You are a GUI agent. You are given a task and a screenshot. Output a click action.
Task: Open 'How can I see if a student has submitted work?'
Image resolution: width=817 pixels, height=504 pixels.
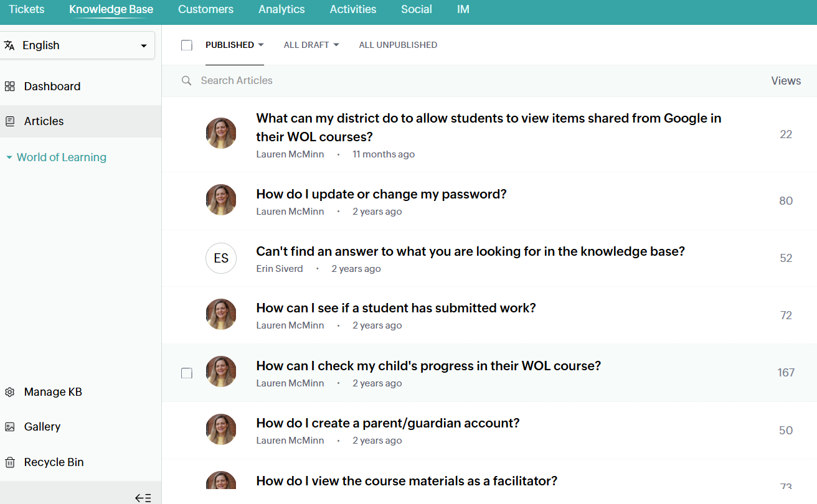point(396,308)
